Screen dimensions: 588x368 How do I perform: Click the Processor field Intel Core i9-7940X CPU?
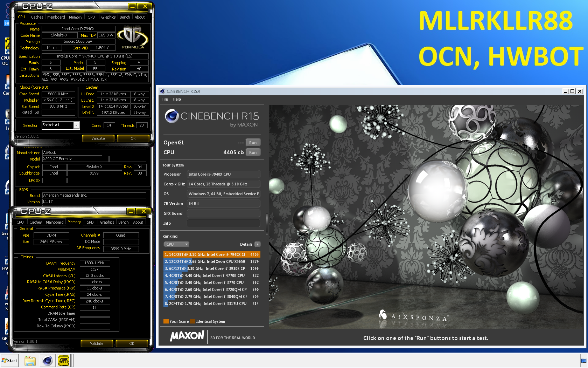223,174
